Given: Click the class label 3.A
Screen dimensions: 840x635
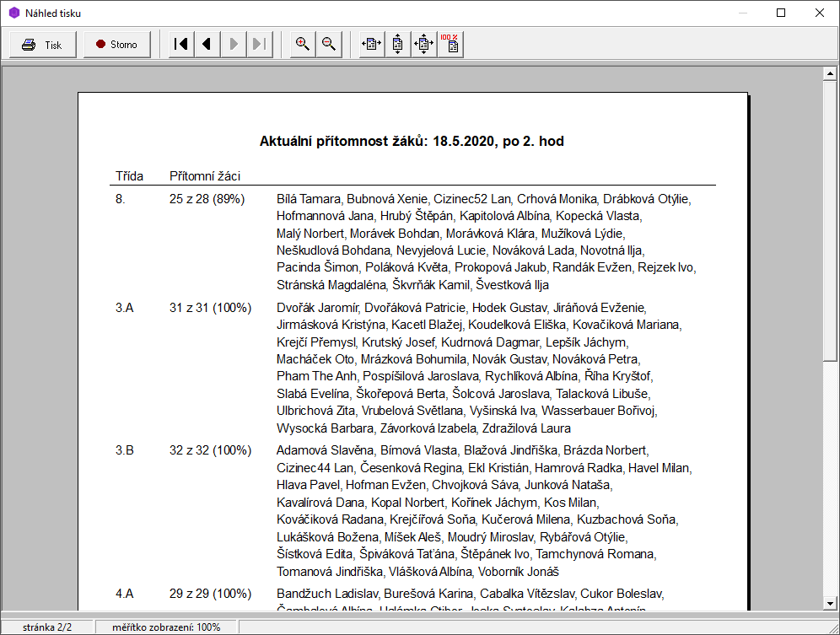Looking at the screenshot, I should click(124, 308).
